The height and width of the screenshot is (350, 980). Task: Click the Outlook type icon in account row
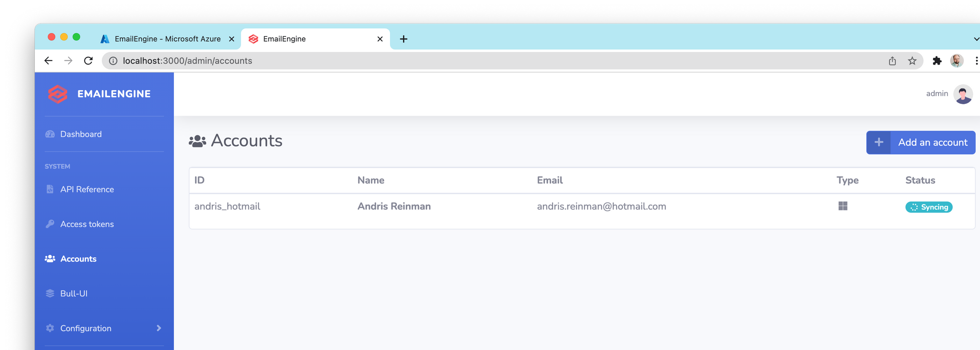pyautogui.click(x=843, y=206)
